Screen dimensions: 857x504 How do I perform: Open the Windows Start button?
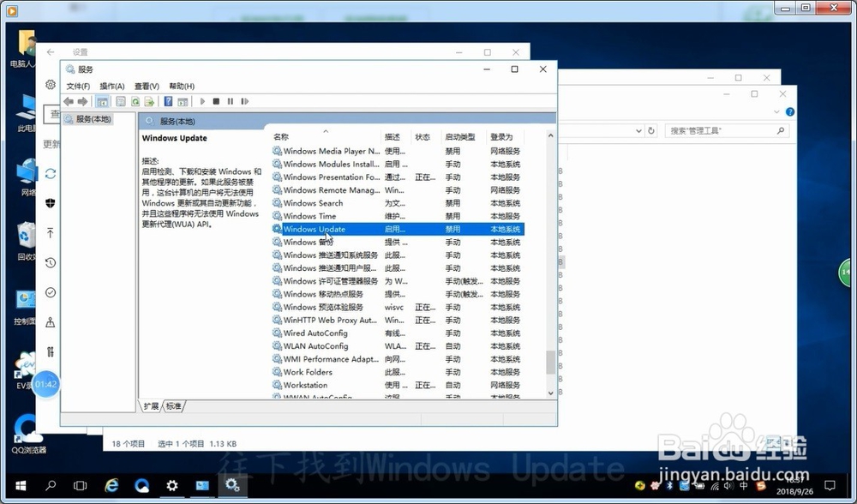coord(21,485)
